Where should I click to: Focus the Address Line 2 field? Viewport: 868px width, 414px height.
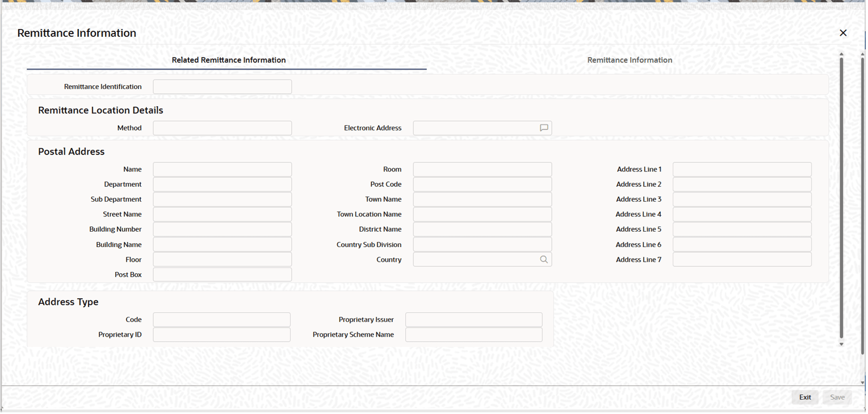click(742, 185)
